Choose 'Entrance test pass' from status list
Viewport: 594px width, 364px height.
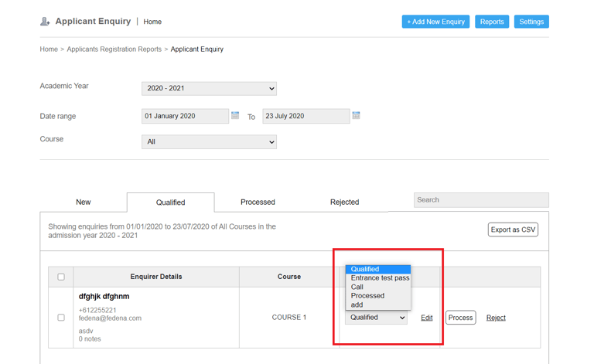point(380,278)
